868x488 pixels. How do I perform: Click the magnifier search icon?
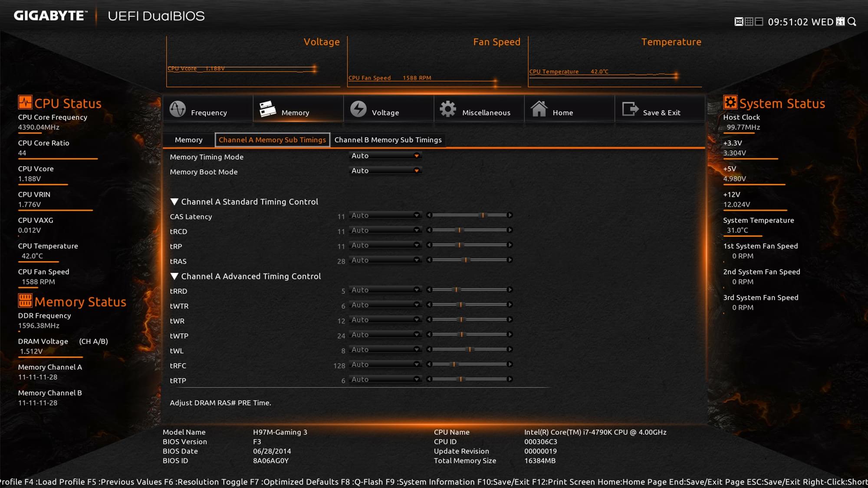(852, 22)
